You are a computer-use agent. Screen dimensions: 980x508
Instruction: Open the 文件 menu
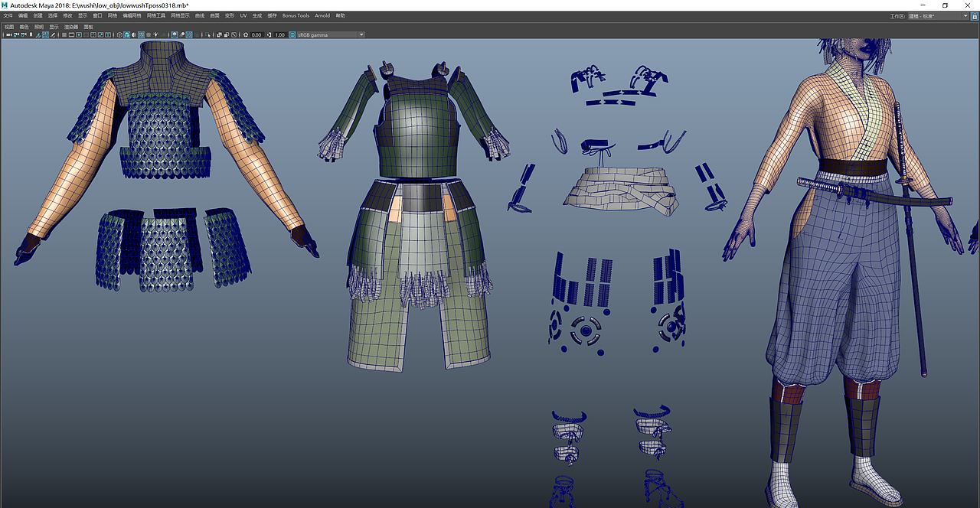tap(8, 15)
